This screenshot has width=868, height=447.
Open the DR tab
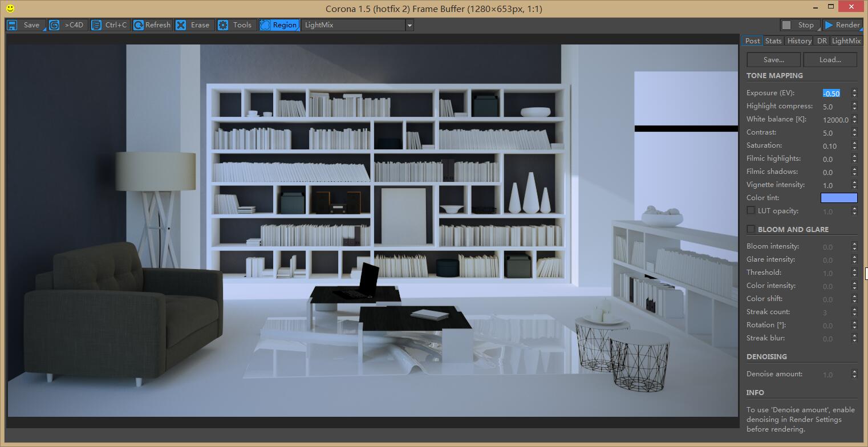(821, 40)
